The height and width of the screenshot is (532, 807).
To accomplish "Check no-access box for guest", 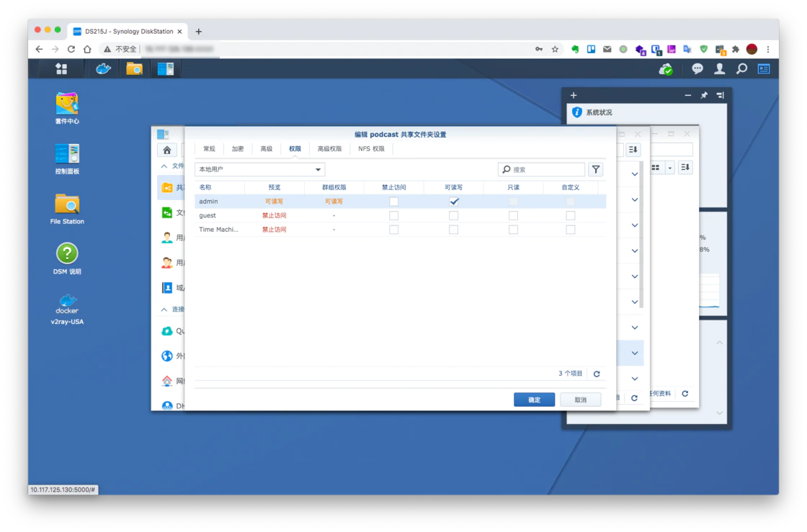I will pyautogui.click(x=393, y=216).
